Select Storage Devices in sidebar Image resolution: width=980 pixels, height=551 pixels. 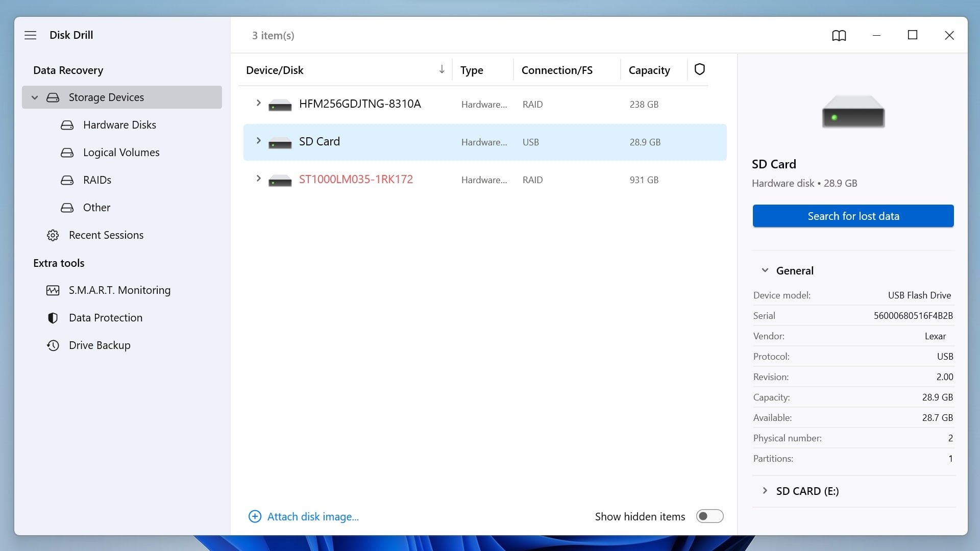[122, 97]
